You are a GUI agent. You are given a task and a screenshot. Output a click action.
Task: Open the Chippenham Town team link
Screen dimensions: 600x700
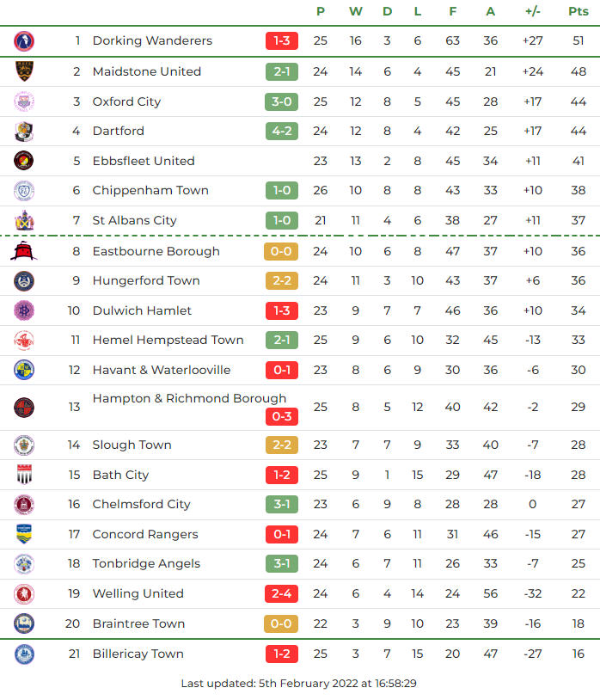click(150, 190)
